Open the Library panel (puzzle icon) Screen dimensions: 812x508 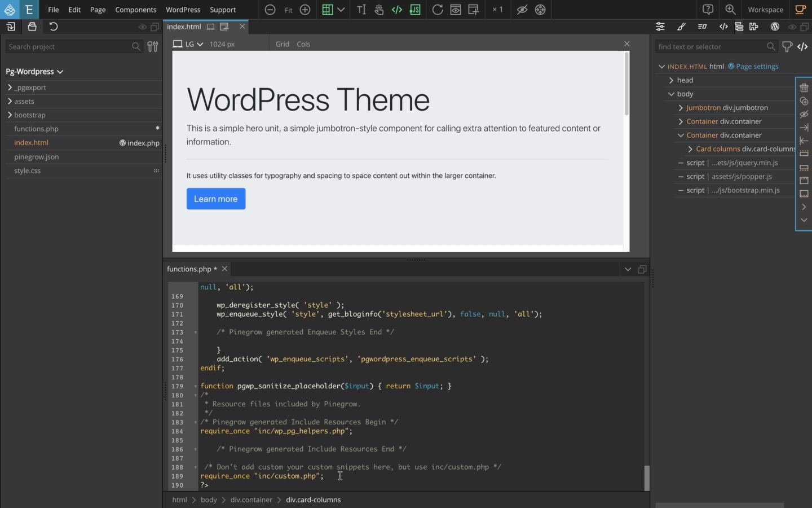754,27
